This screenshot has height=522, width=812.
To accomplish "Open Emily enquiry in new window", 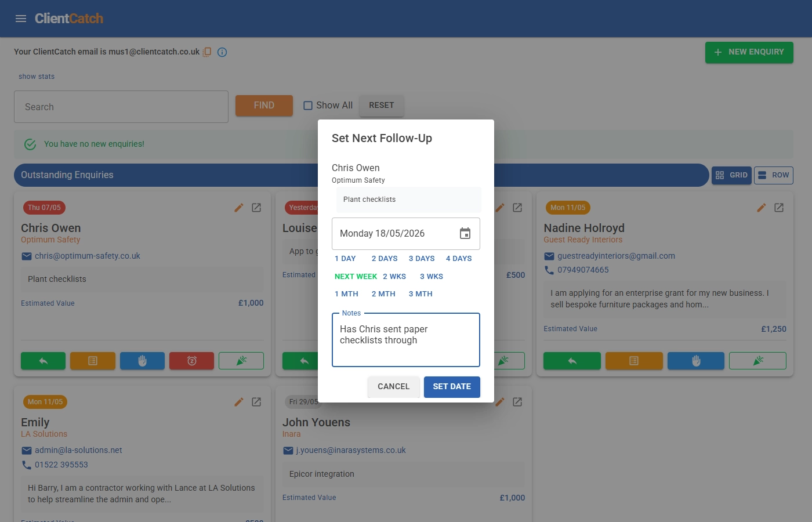I will pos(256,402).
